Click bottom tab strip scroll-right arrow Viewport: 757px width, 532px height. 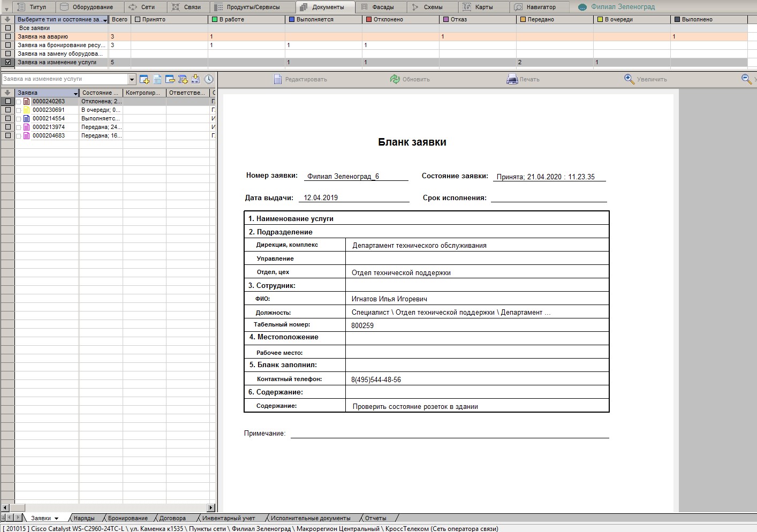18,518
